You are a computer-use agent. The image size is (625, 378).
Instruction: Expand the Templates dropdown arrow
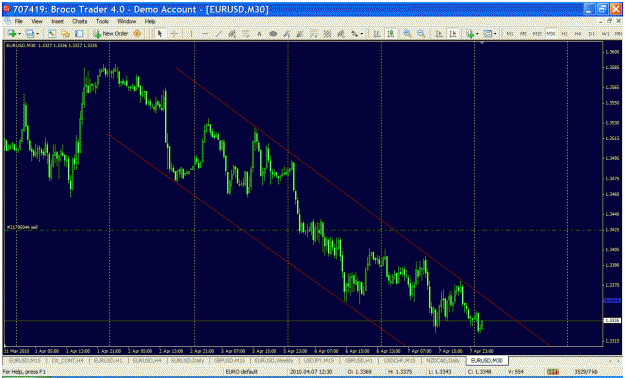point(495,34)
